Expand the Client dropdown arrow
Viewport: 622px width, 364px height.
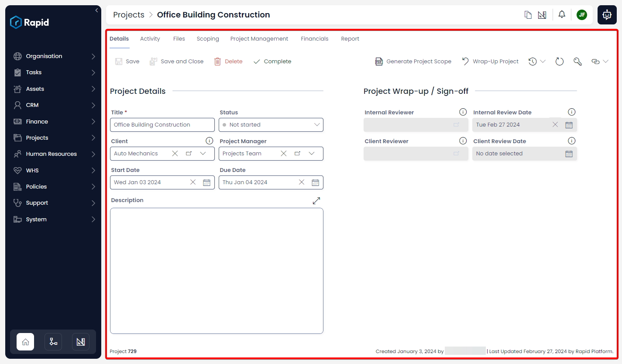click(x=203, y=154)
